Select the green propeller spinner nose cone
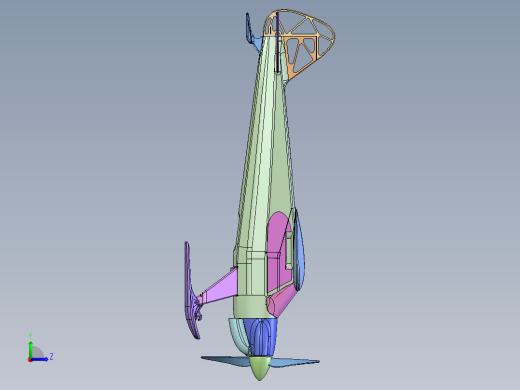 (260, 368)
